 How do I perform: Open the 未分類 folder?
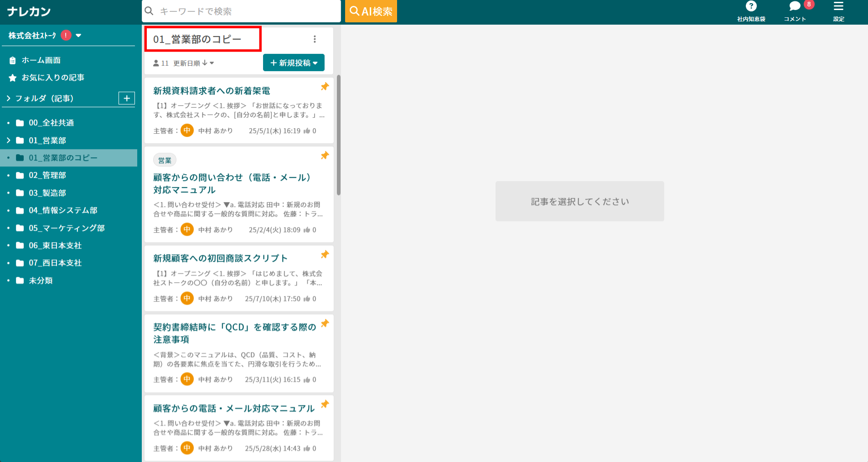point(41,280)
